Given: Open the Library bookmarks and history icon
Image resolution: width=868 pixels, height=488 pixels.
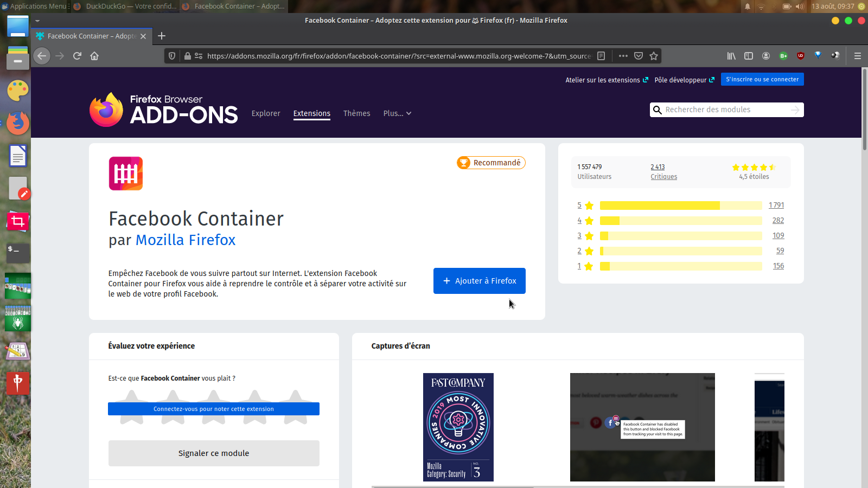Looking at the screenshot, I should [731, 56].
